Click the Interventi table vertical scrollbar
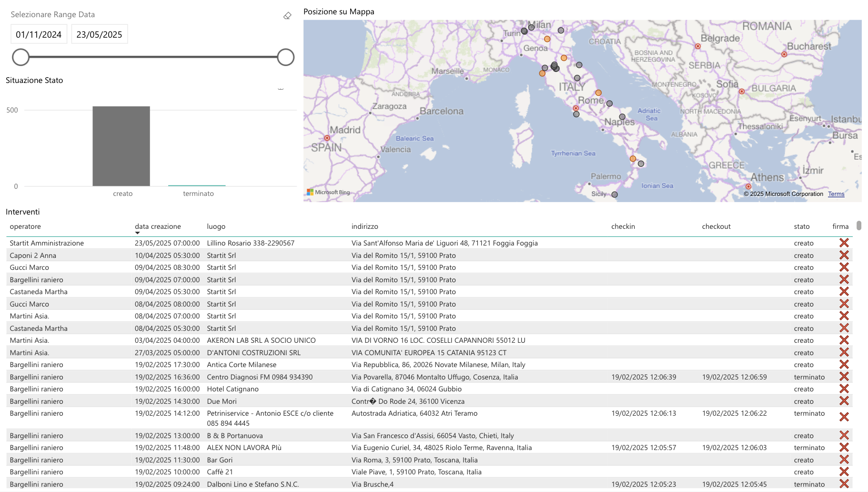The width and height of the screenshot is (868, 492). pyautogui.click(x=858, y=225)
